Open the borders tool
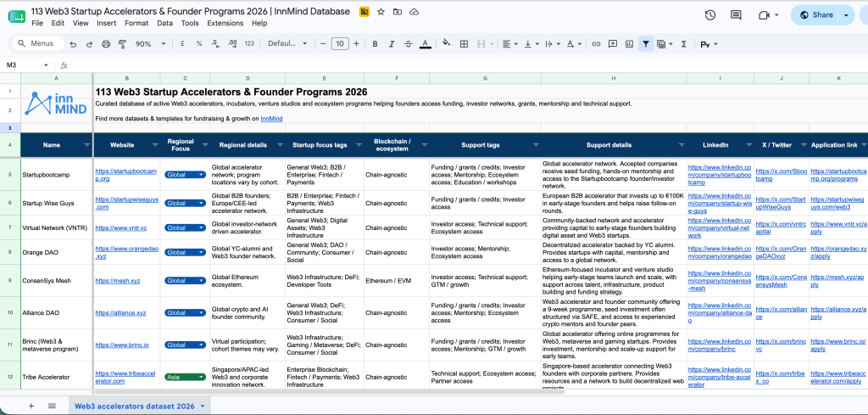Image resolution: width=868 pixels, height=415 pixels. point(464,44)
